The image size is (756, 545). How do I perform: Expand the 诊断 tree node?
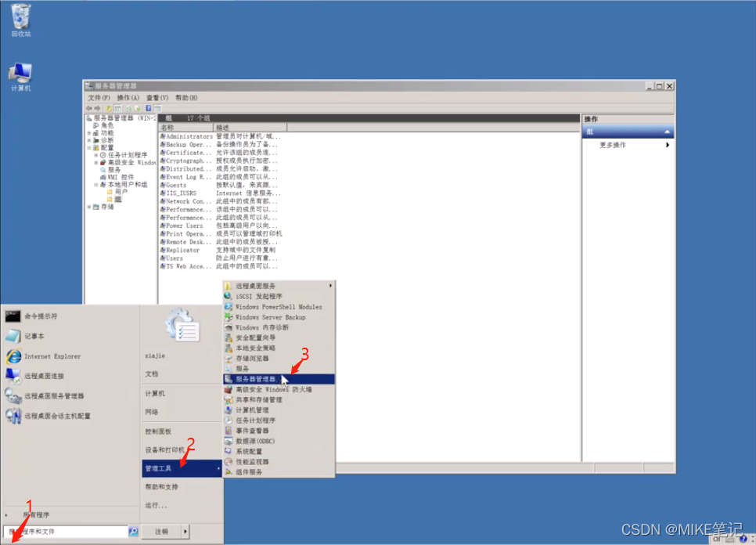(x=89, y=140)
